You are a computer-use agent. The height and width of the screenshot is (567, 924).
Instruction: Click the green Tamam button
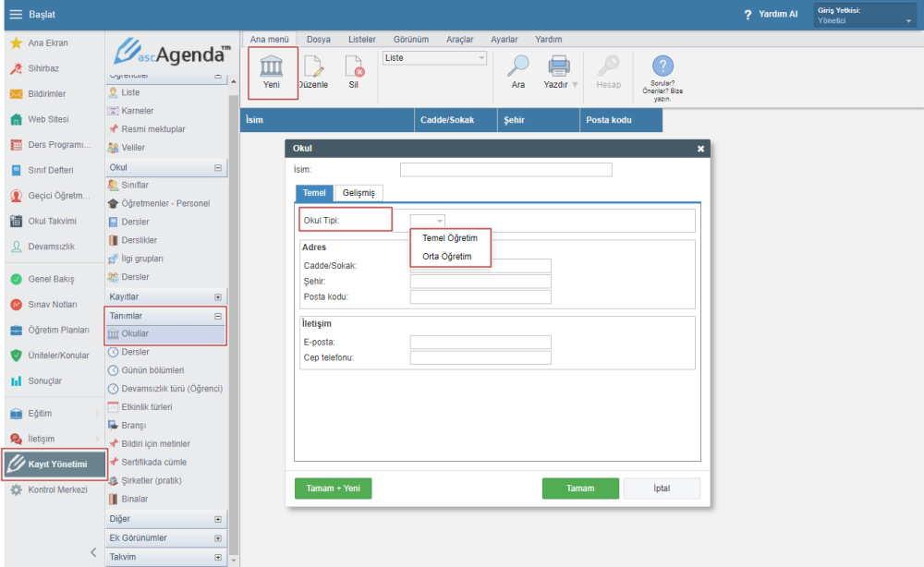coord(580,489)
